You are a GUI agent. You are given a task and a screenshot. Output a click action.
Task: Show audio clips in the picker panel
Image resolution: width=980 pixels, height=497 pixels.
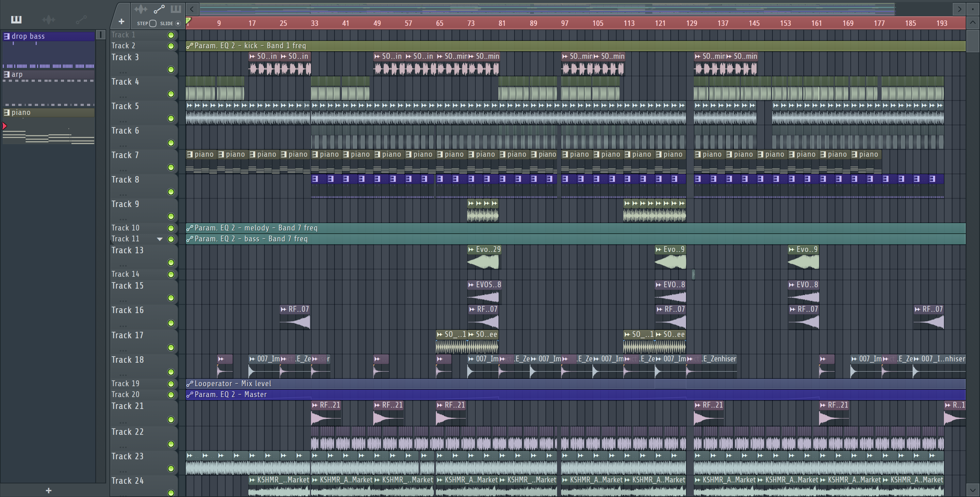(x=49, y=19)
